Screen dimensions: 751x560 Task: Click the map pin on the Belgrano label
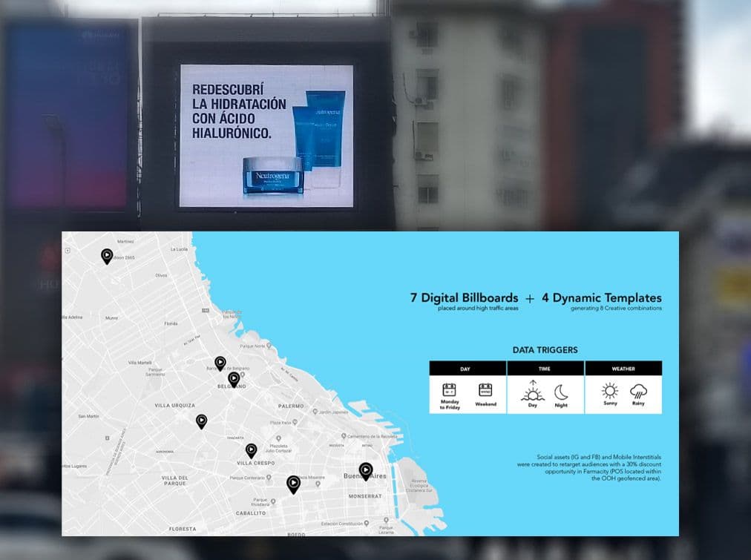[234, 380]
